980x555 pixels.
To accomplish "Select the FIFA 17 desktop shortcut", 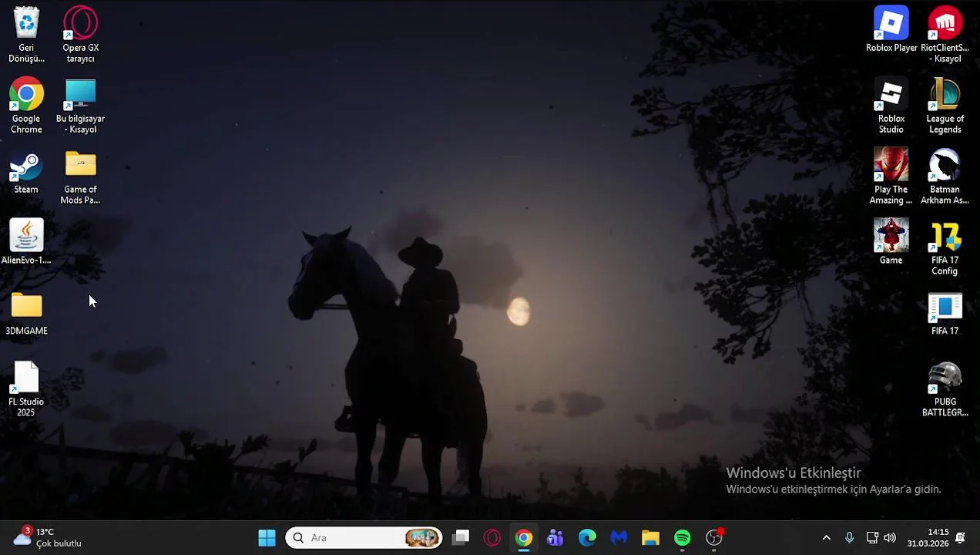I will click(945, 314).
